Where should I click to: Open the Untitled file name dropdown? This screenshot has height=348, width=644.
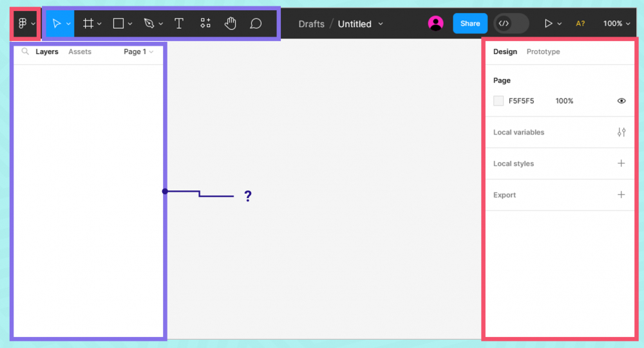click(360, 24)
